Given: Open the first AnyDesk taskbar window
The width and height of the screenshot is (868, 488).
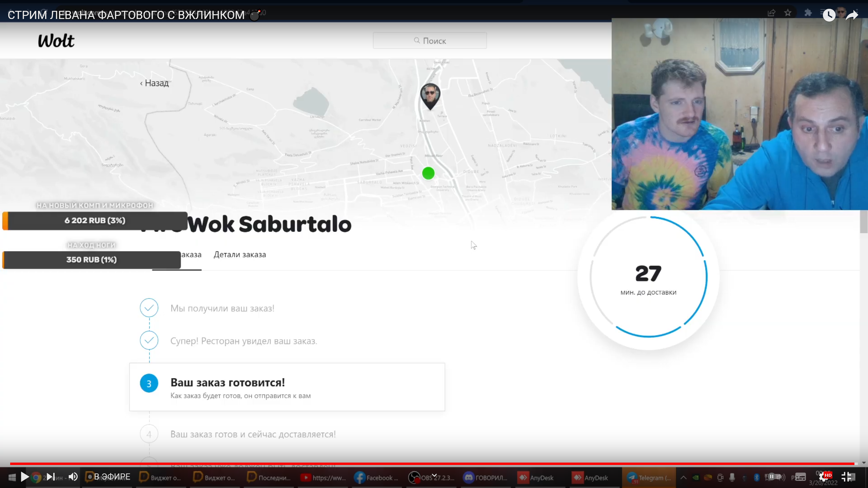Looking at the screenshot, I should (540, 477).
